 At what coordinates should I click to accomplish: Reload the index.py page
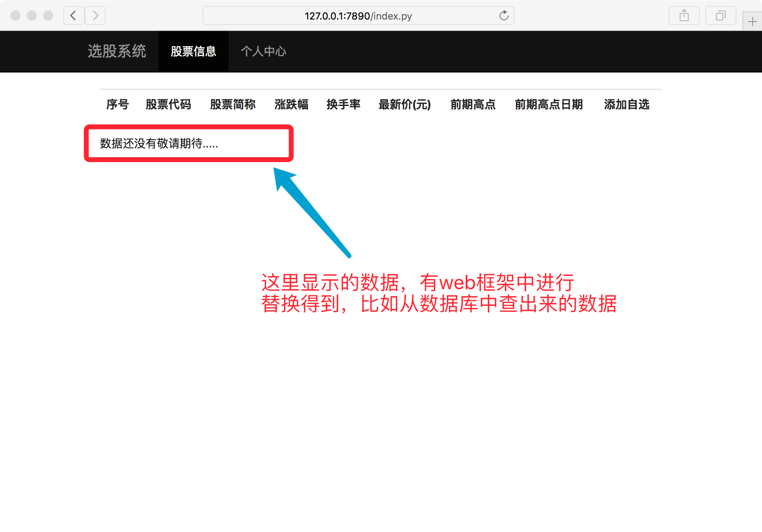(504, 15)
